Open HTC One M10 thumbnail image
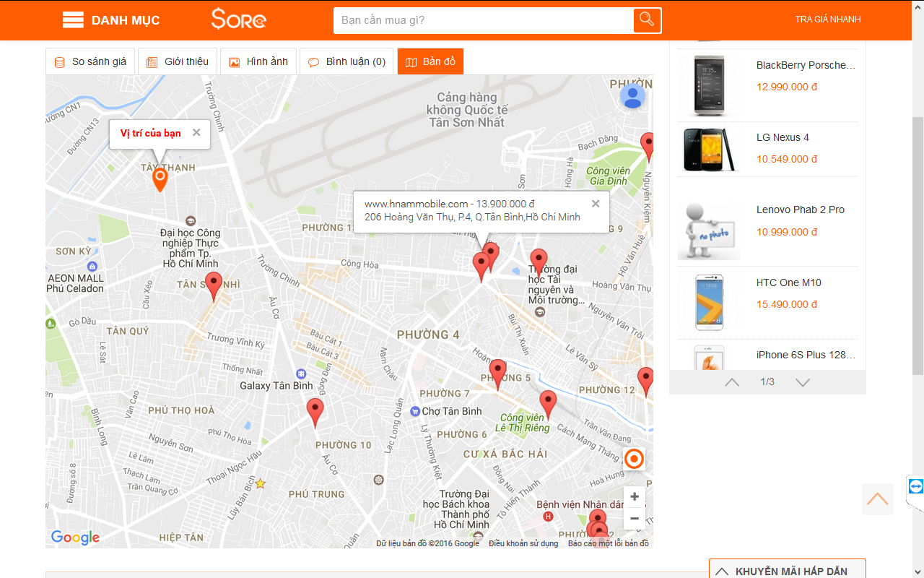The height and width of the screenshot is (578, 924). point(709,302)
